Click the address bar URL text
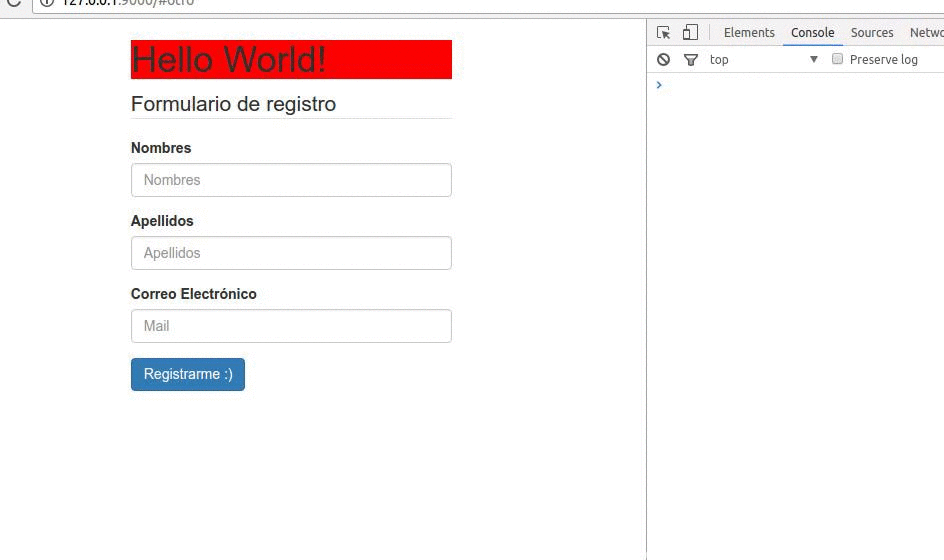 click(x=128, y=2)
